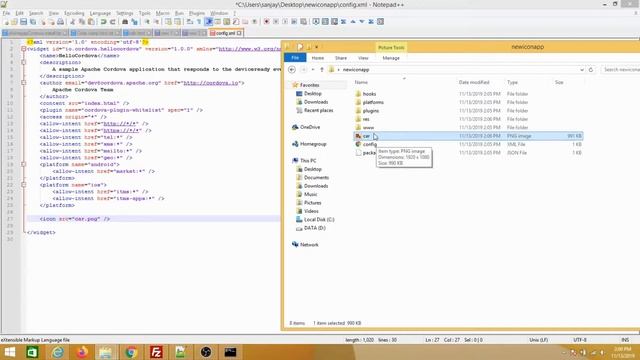
Task: Click the Explorer search box
Action: 620,70
